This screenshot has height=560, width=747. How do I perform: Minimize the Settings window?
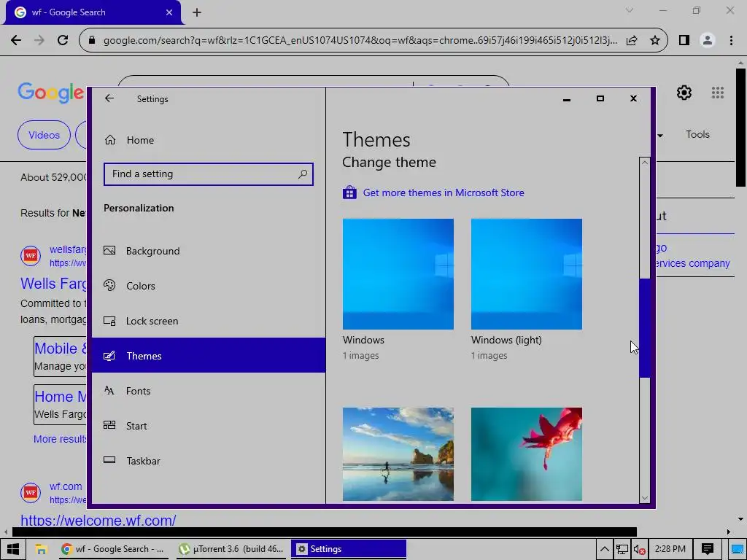point(566,99)
